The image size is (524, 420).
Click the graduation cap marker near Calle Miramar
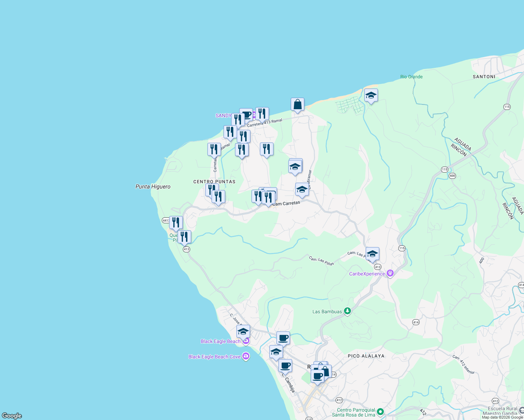(x=295, y=166)
